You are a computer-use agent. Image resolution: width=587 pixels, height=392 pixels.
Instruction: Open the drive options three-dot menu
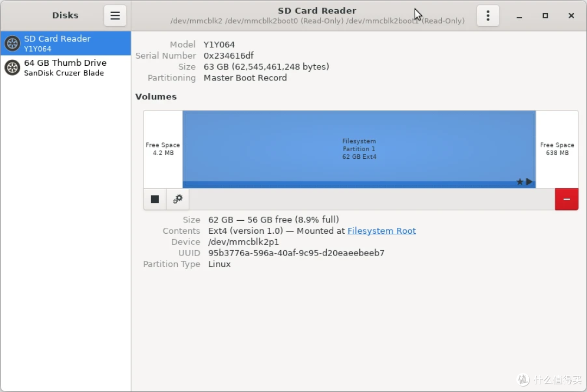pos(488,16)
